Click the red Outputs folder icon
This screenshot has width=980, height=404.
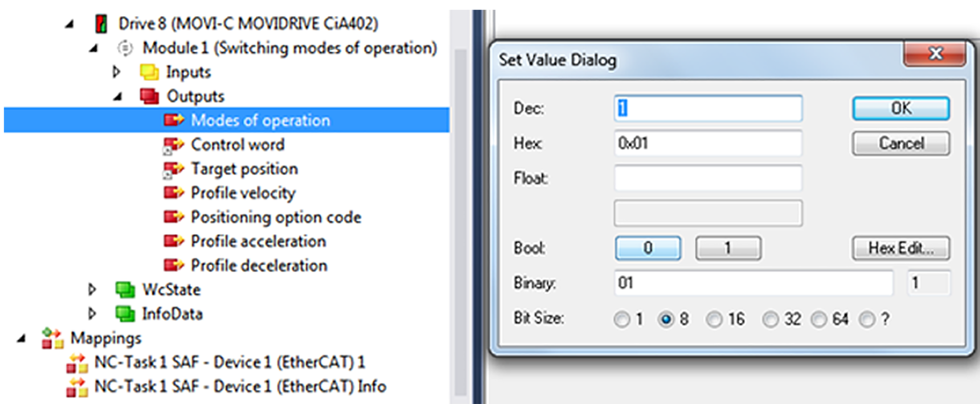coord(149,96)
